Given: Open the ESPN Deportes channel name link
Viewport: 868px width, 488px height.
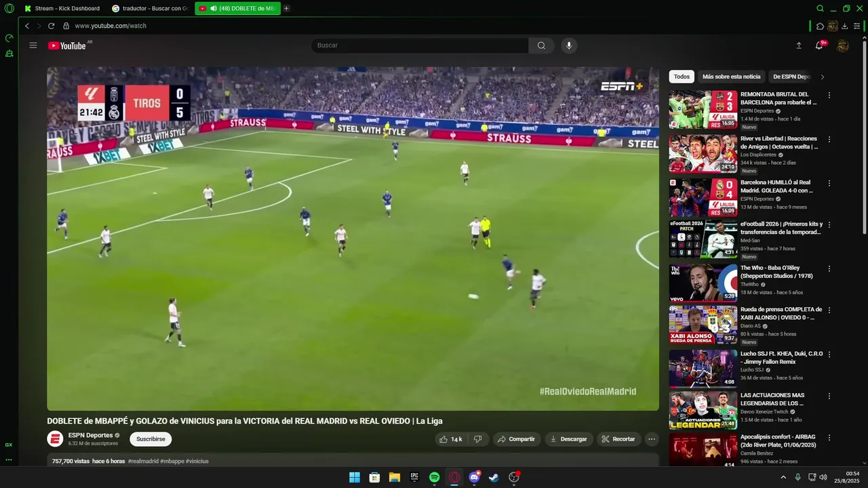Looking at the screenshot, I should coord(90,435).
